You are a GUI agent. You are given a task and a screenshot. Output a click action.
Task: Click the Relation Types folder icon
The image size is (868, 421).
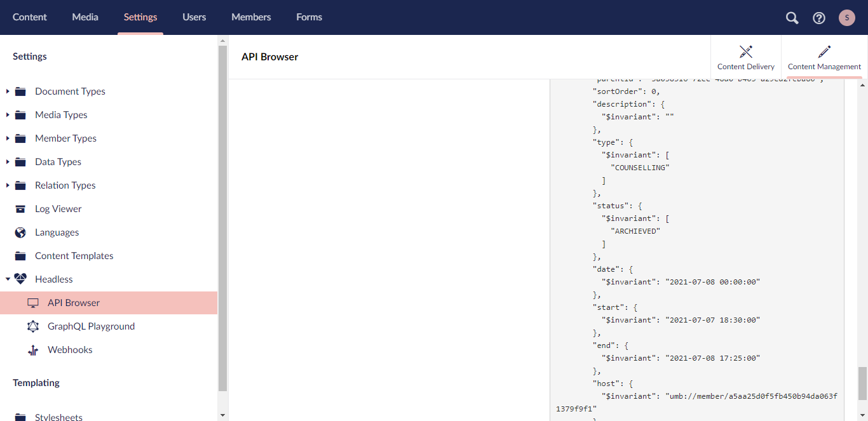click(20, 185)
